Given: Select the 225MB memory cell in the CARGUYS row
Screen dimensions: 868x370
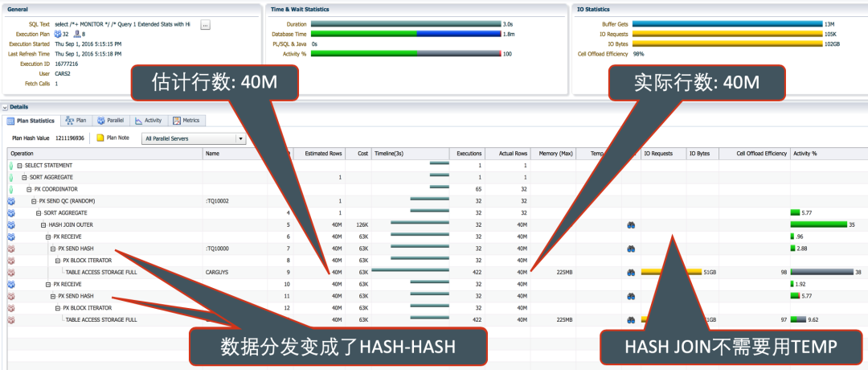Looking at the screenshot, I should click(x=563, y=273).
